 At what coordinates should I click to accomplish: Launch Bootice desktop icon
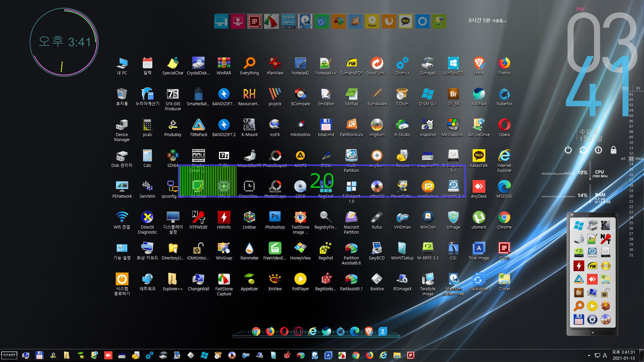click(377, 282)
